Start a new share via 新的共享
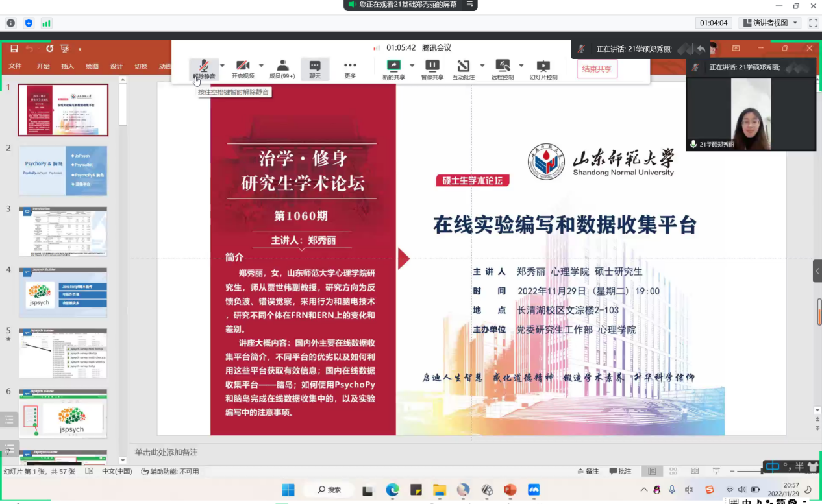This screenshot has height=504, width=822. tap(393, 69)
